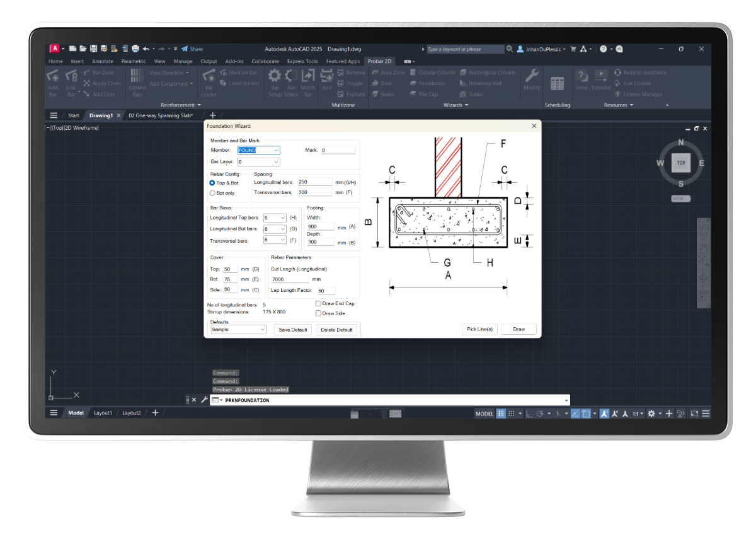
Task: Click the Expand Bars icon
Action: [x=137, y=76]
